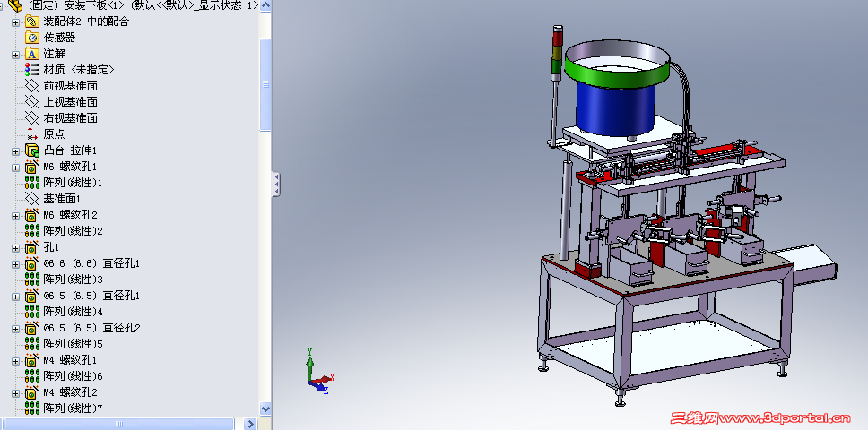
Task: Select 前视基准面 plane icon
Action: tap(32, 86)
